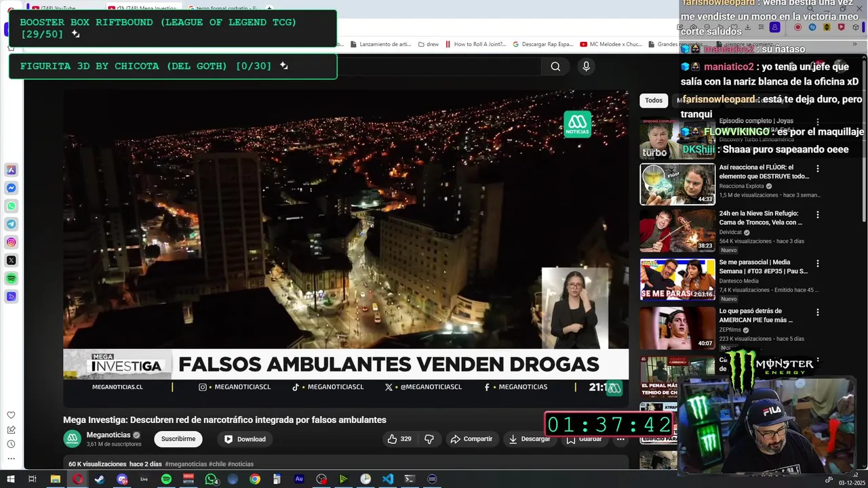This screenshot has height=488, width=868.
Task: Open Se me parasocial video thumbnail
Action: click(677, 279)
